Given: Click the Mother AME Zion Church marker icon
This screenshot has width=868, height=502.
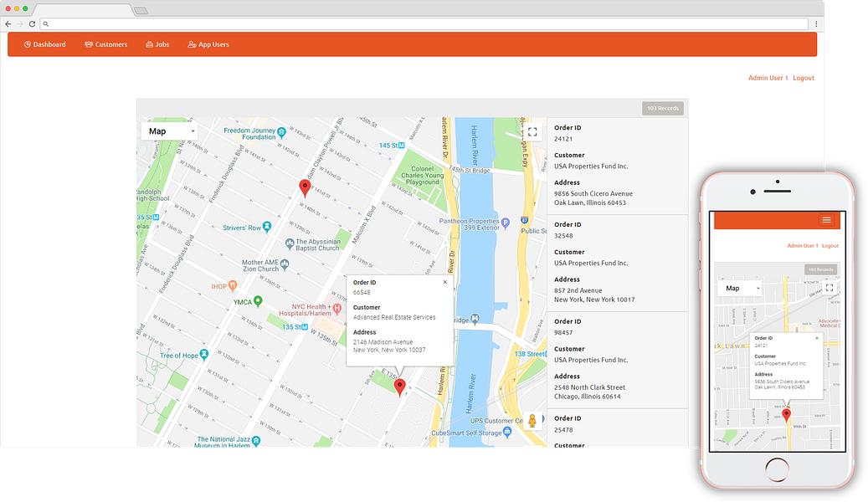Looking at the screenshot, I should (x=285, y=264).
